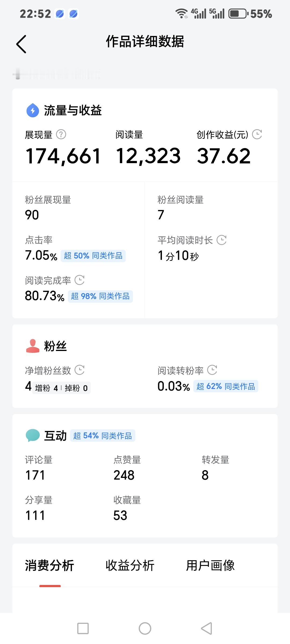Tap the clock icon next to 净增粉丝数
This screenshot has width=290, height=644.
pyautogui.click(x=79, y=370)
